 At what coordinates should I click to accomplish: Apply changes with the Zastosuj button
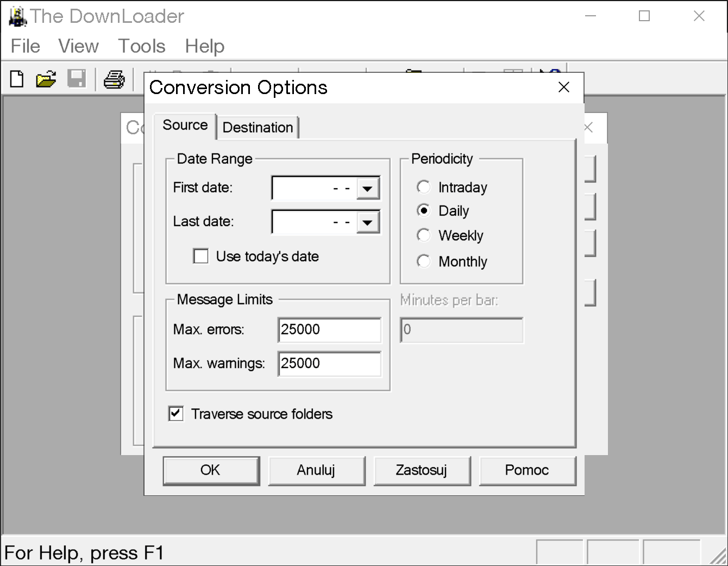point(422,470)
